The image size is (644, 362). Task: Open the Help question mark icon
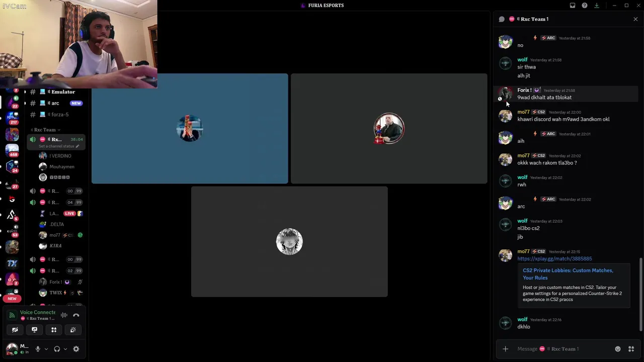[585, 6]
